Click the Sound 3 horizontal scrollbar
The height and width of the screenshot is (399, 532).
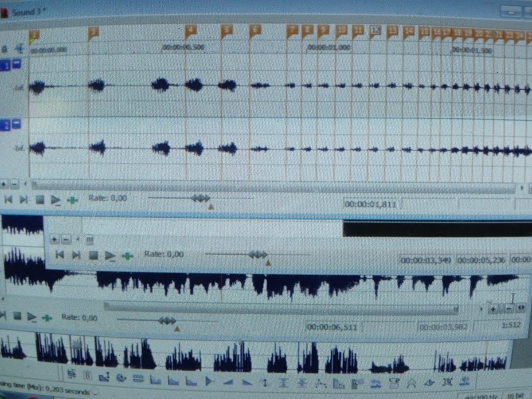273,186
